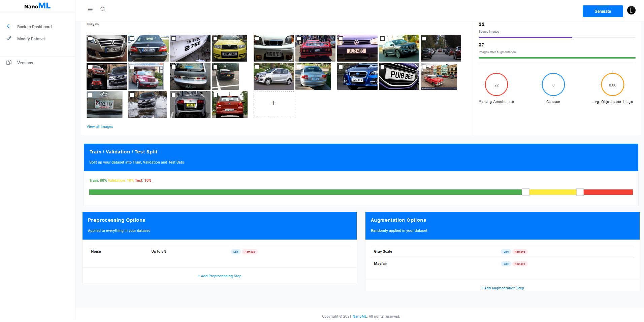The image size is (644, 322).
Task: Open the orange hatchback thumbnail
Action: click(x=230, y=105)
